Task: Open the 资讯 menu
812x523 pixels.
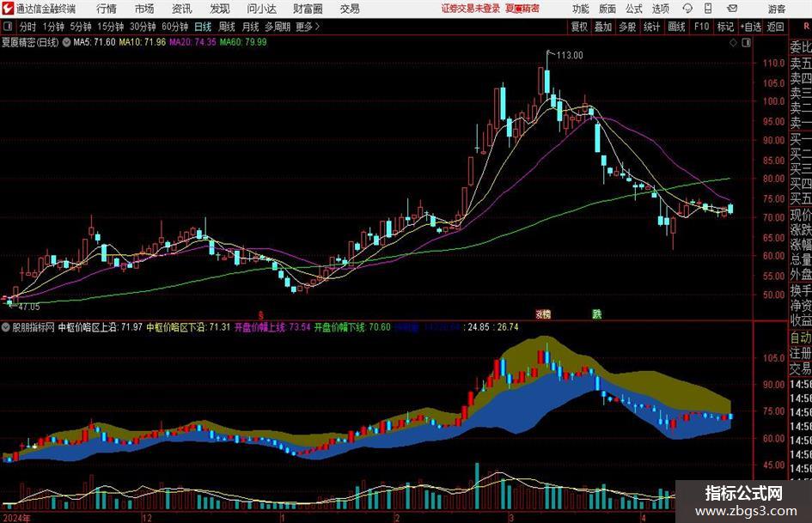Action: tap(182, 9)
